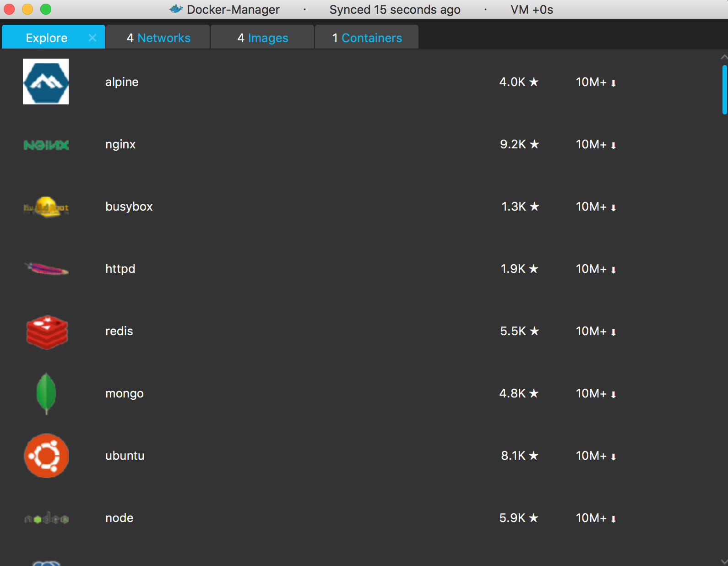The image size is (728, 566).
Task: Click the download arrow for redis
Action: coord(614,332)
